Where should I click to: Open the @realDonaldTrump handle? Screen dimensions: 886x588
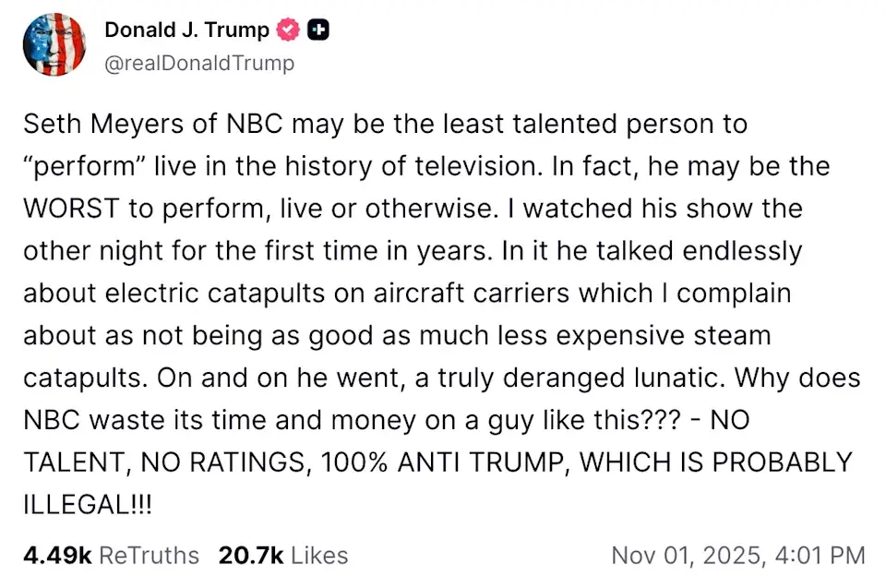[199, 63]
